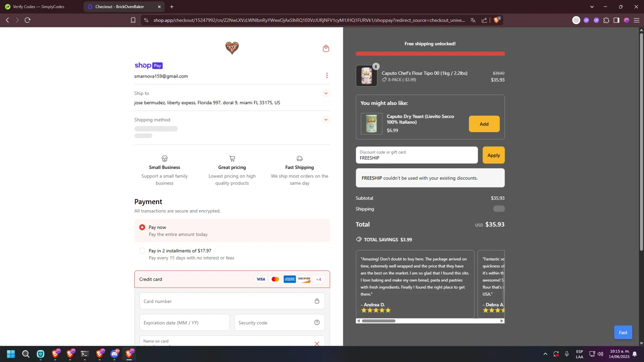Click the BrickOvenBaker heart logo
This screenshot has height=362, width=644.
click(232, 48)
